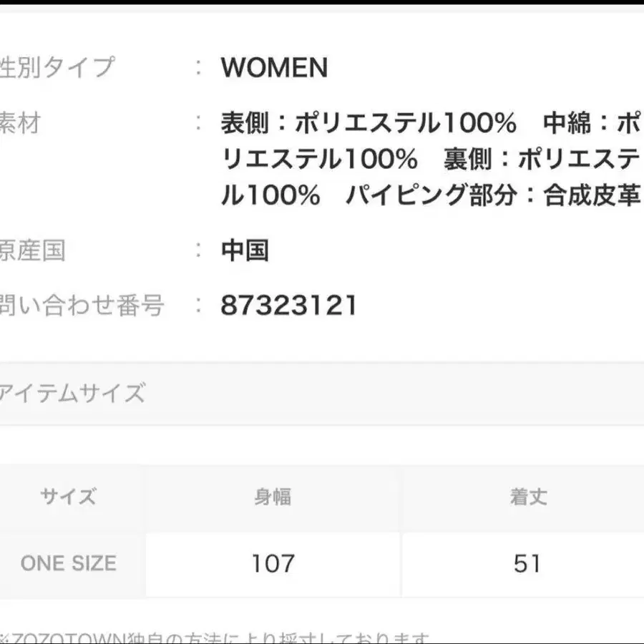Click the 着丈 length column header

[x=528, y=497]
